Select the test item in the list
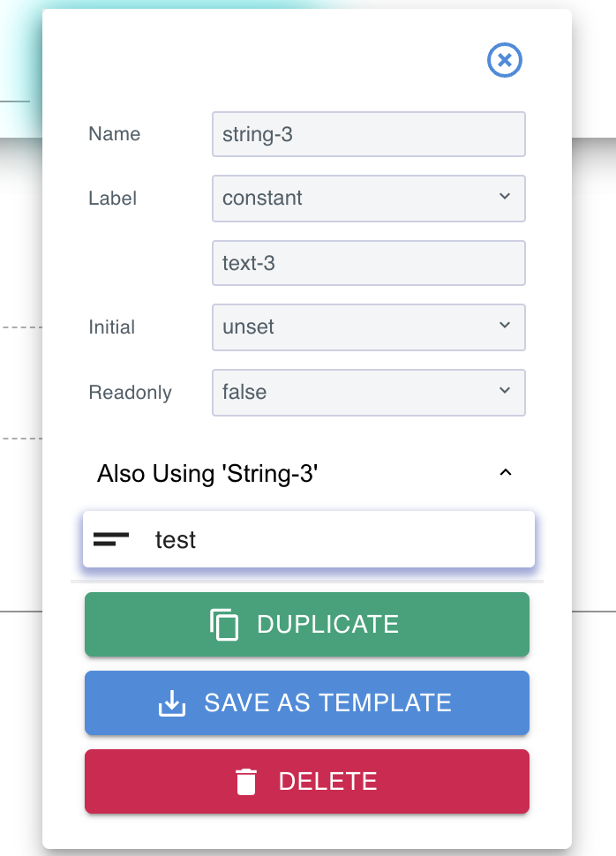 click(308, 539)
